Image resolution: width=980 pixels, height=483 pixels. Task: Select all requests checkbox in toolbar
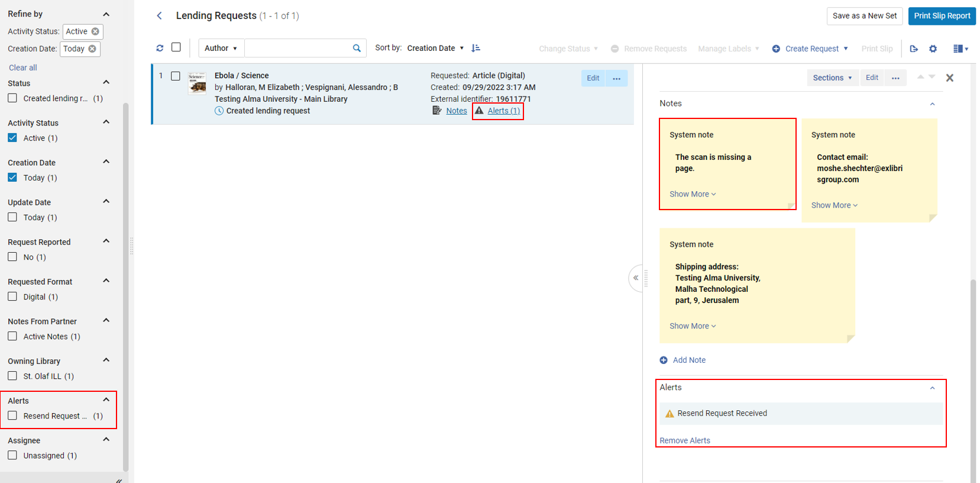coord(176,47)
